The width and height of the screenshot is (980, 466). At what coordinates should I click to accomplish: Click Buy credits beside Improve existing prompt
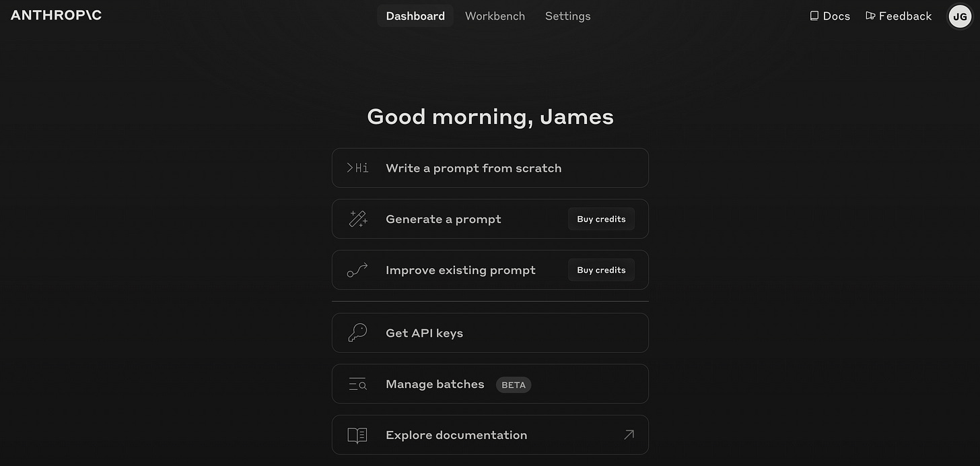(601, 270)
